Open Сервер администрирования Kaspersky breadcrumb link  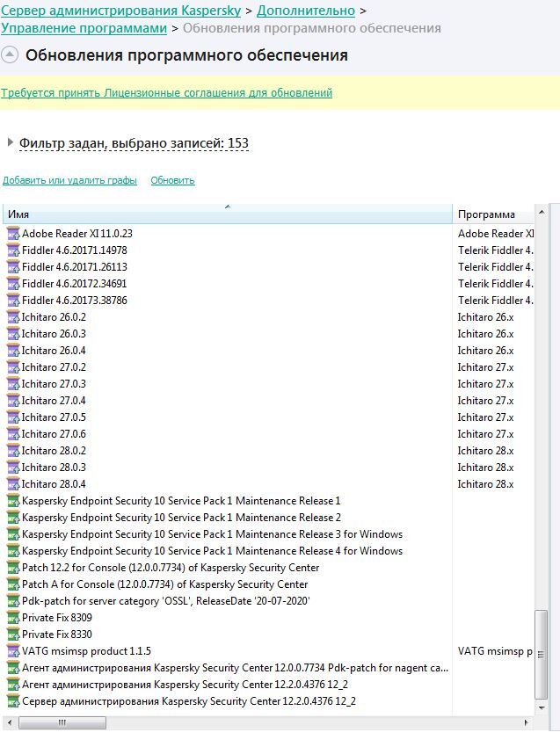coord(121,10)
